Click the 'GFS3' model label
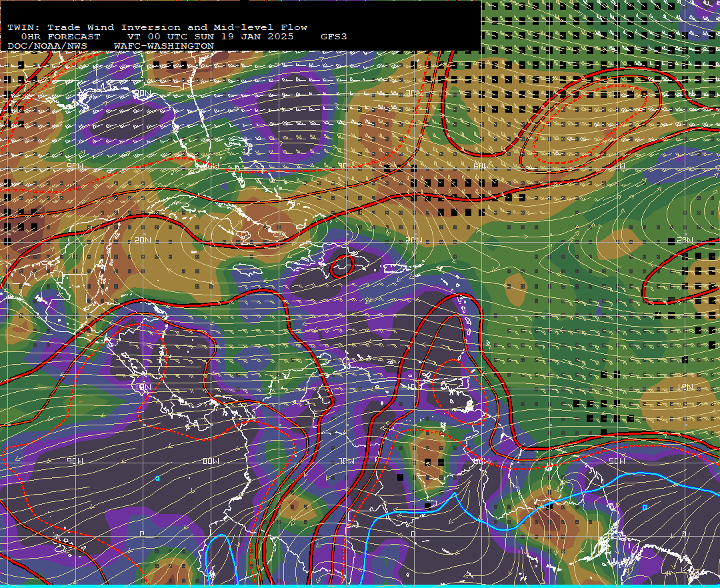Screen dimensions: 720x588 pyautogui.click(x=334, y=37)
